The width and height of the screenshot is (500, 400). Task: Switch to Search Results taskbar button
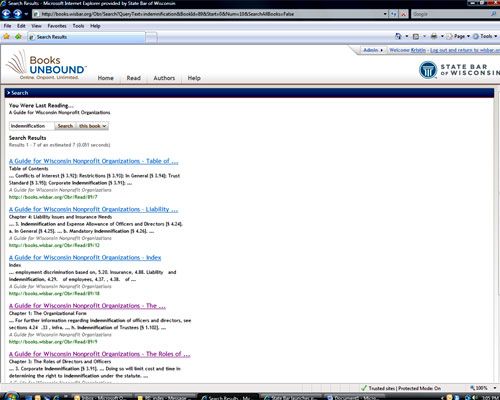pos(228,397)
